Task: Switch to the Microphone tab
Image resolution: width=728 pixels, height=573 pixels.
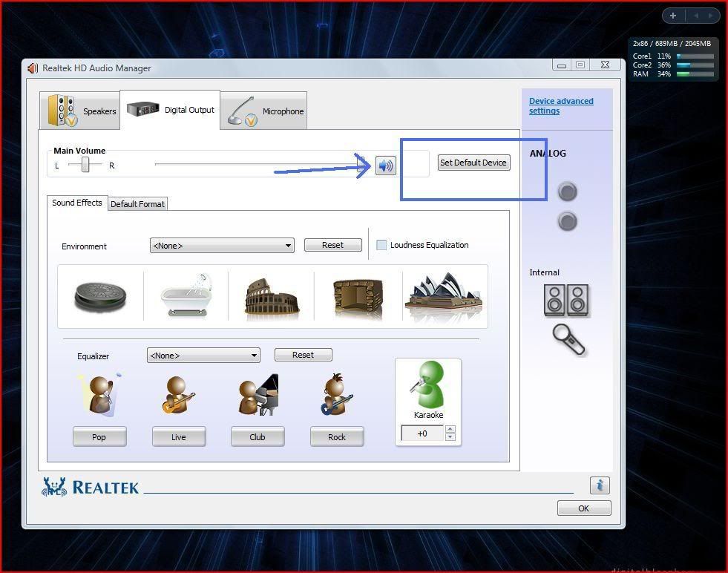Action: (x=263, y=111)
